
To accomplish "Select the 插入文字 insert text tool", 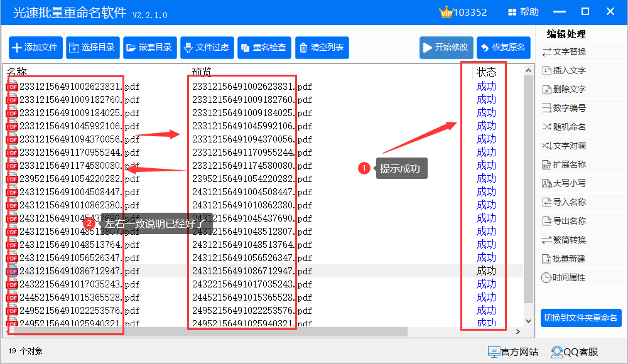I will point(565,70).
